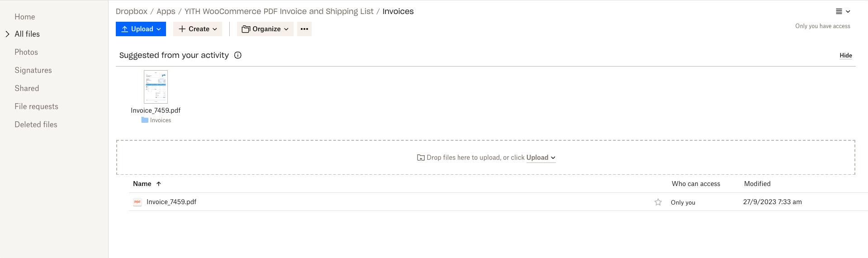View Deleted files in sidebar
The image size is (868, 258).
tap(36, 124)
